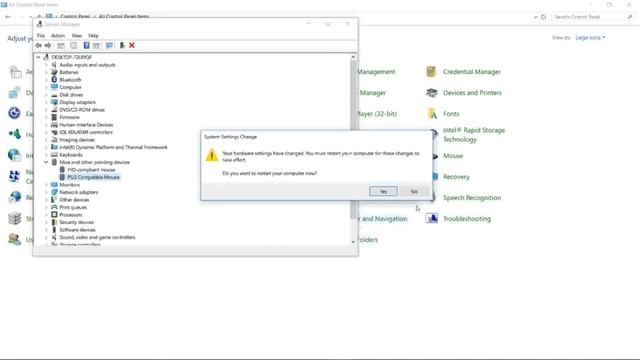The width and height of the screenshot is (640, 360).
Task: Click the Device Manager scroll up arrow
Action: pyautogui.click(x=353, y=57)
